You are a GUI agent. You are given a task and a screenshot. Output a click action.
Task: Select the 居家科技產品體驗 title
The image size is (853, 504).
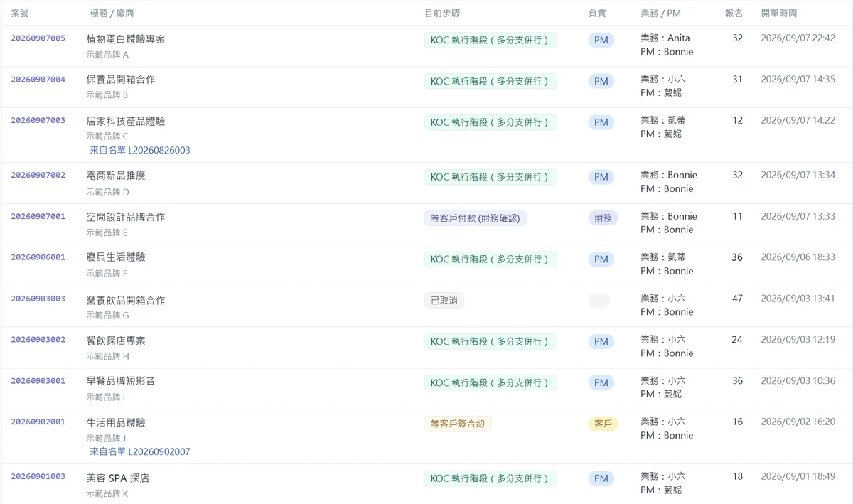[126, 122]
